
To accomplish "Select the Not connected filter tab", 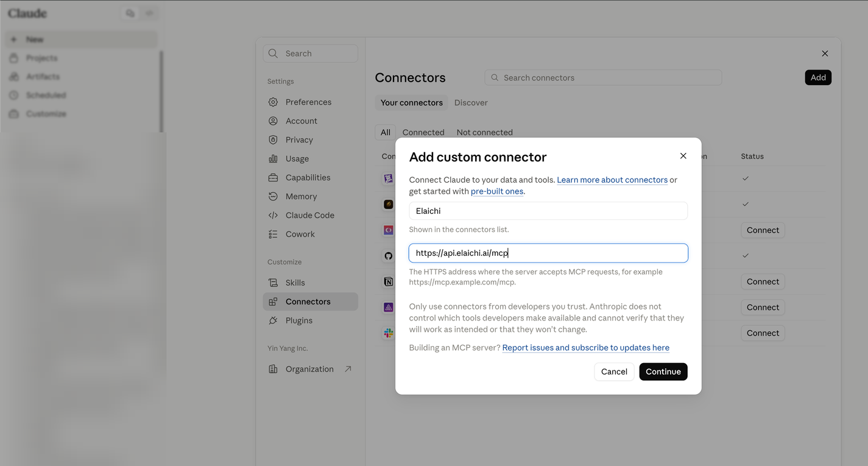I will 485,132.
